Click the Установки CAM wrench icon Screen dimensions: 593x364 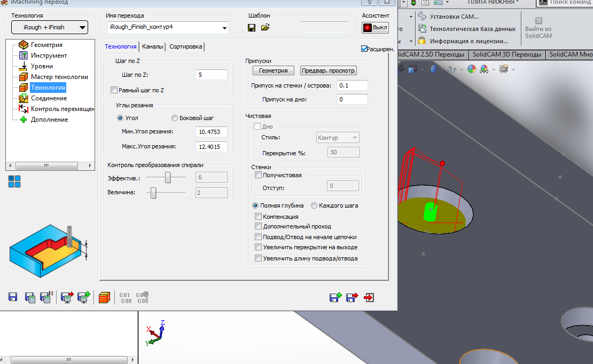pyautogui.click(x=422, y=16)
